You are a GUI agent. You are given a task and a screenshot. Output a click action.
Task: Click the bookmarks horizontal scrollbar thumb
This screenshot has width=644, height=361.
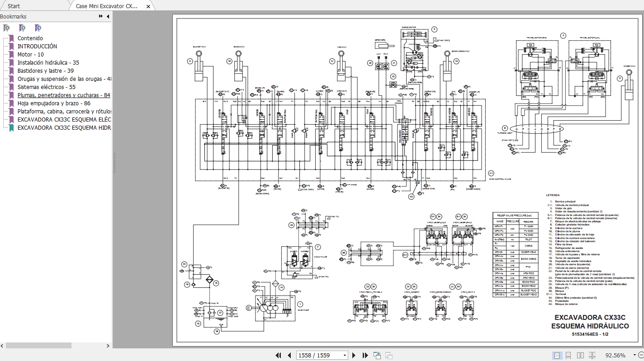pos(38,346)
